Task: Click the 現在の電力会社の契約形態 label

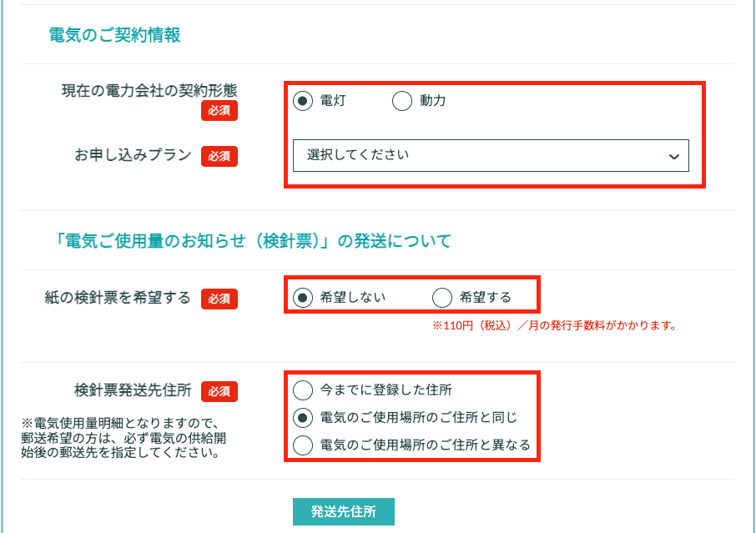Action: pyautogui.click(x=149, y=90)
